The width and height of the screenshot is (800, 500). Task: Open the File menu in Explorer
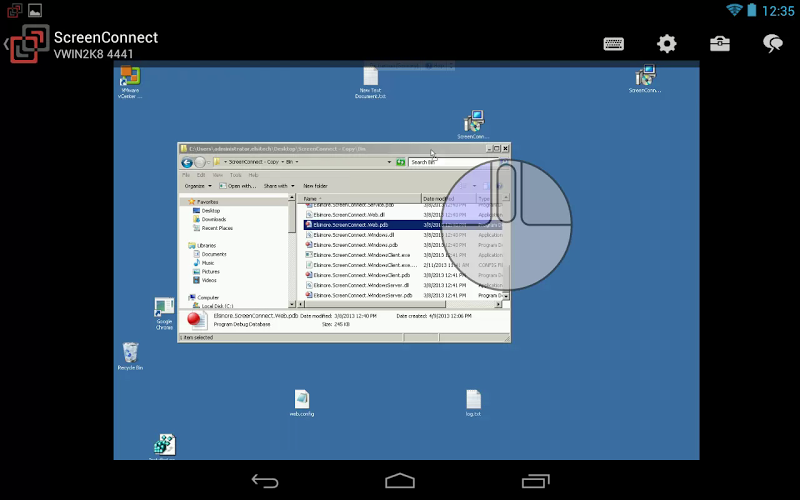pyautogui.click(x=186, y=175)
